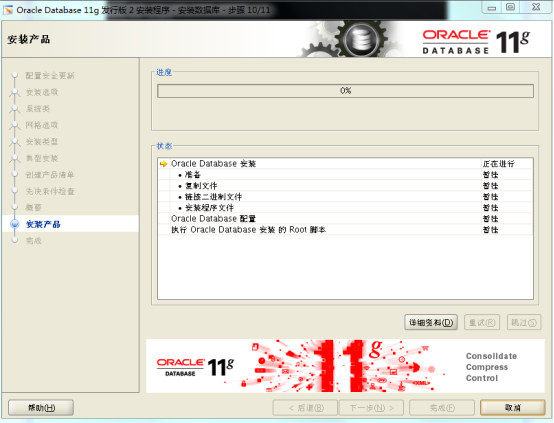The width and height of the screenshot is (554, 423).
Task: Select the 配置安全更新 step in sidebar
Action: 50,76
